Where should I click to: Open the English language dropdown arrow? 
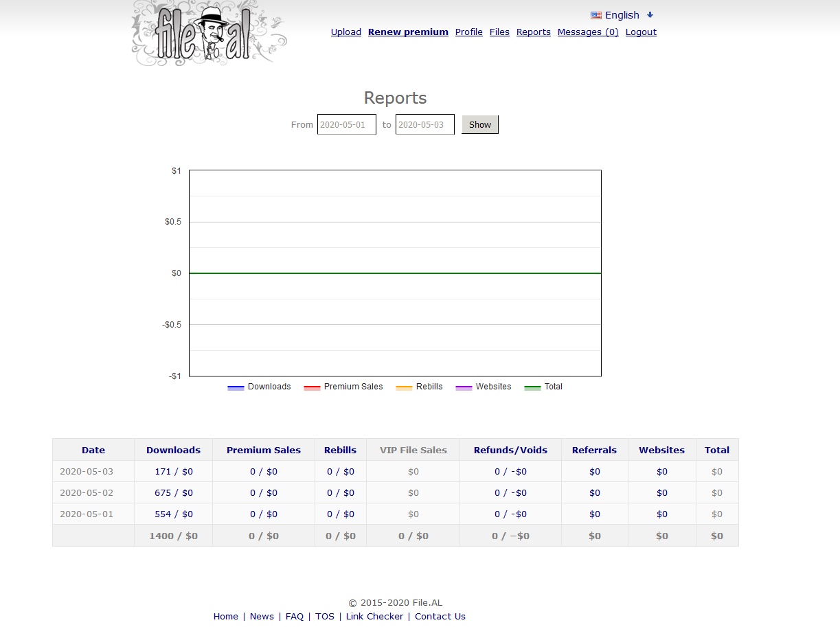[x=650, y=15]
